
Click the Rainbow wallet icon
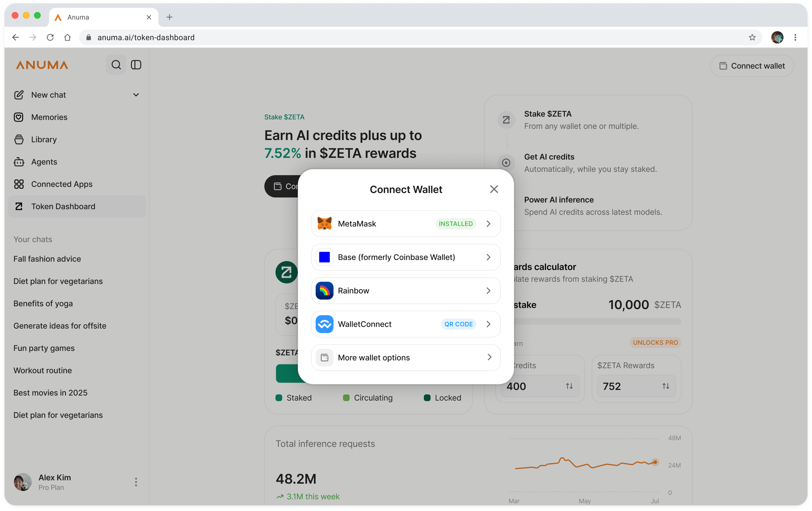[324, 290]
